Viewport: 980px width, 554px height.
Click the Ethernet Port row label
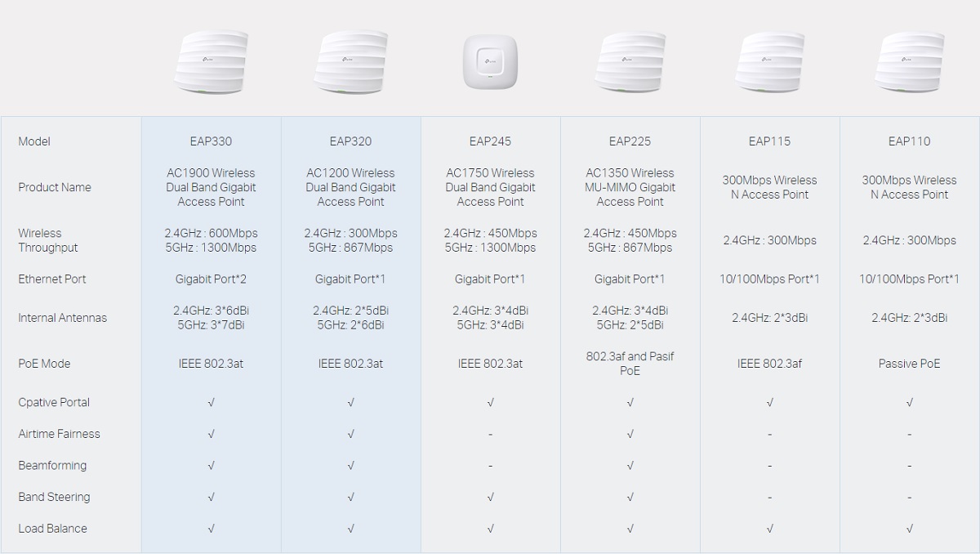pos(52,279)
